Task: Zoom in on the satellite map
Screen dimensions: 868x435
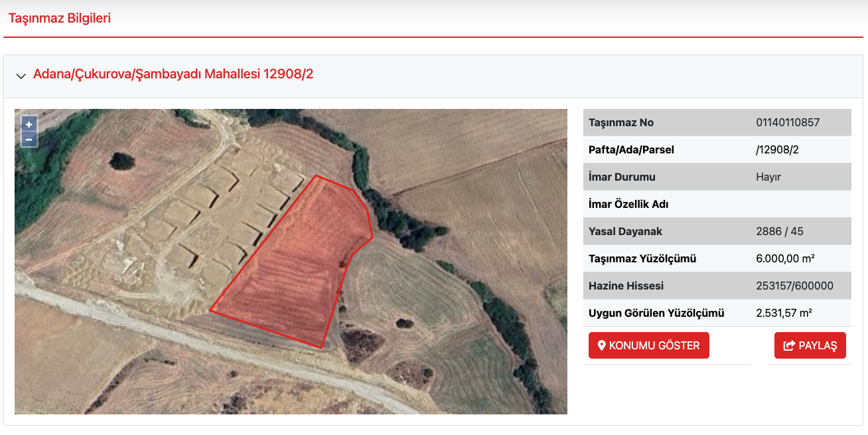Action: click(x=29, y=124)
